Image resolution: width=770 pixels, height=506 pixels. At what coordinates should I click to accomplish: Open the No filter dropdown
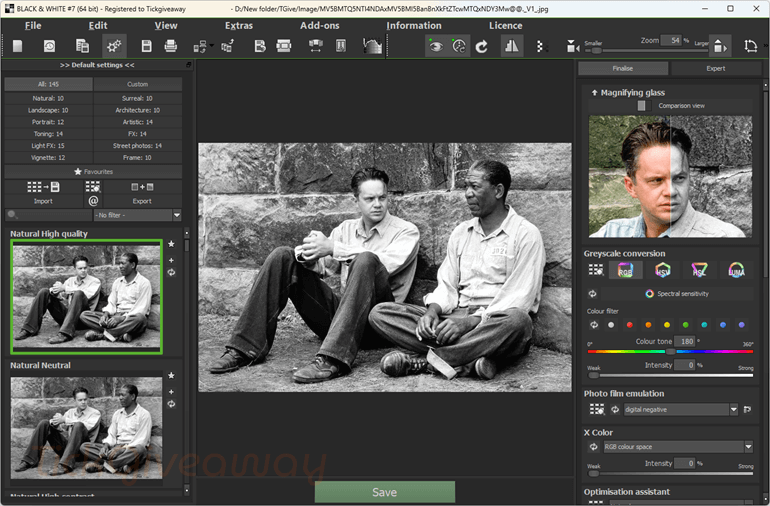[138, 215]
